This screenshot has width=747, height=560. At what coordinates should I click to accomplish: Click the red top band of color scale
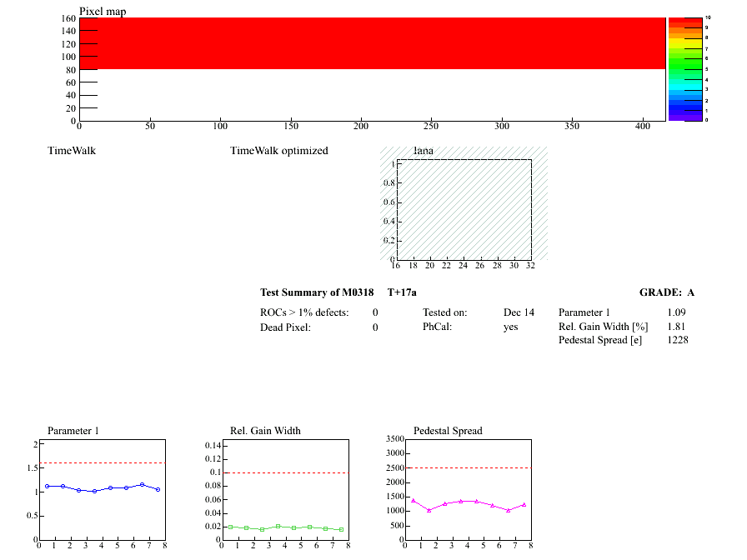684,22
